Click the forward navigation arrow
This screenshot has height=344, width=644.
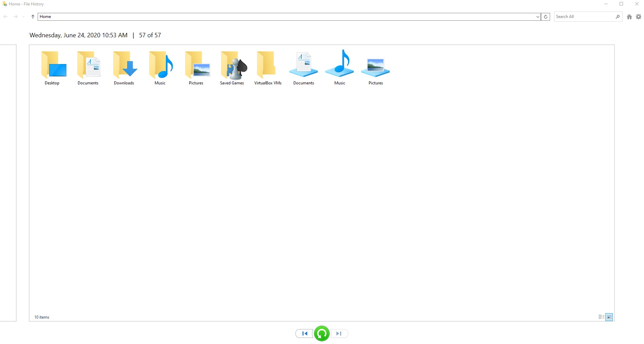[x=15, y=17]
